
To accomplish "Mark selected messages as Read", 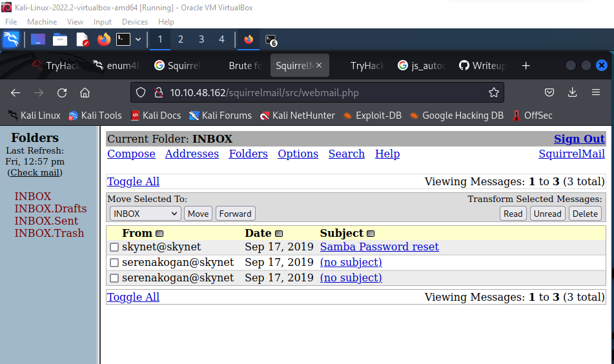I will (513, 214).
